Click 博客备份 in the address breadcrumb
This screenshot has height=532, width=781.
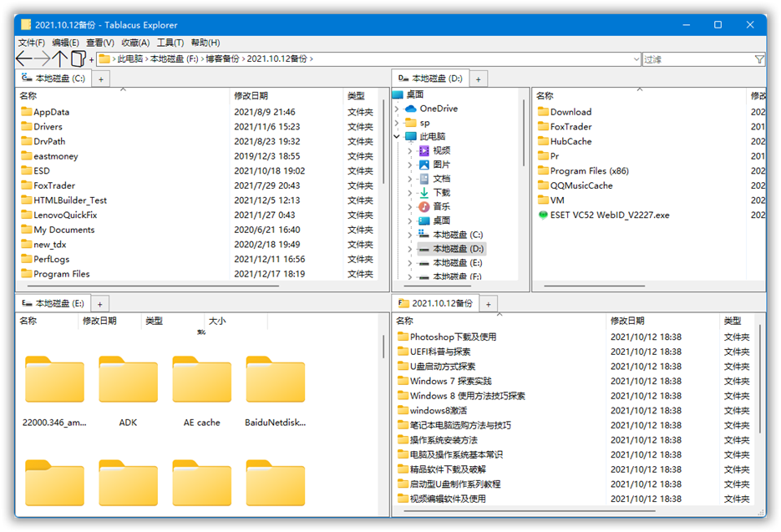[x=222, y=59]
